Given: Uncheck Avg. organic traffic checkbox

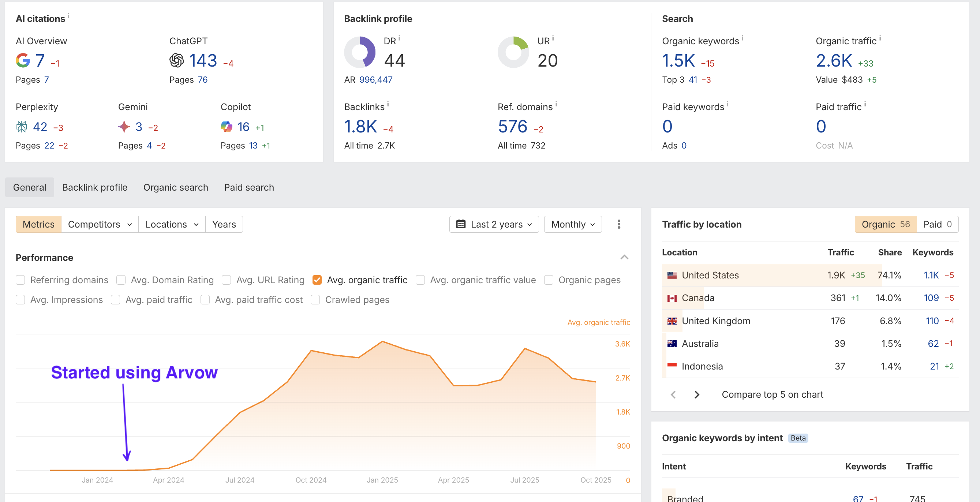Looking at the screenshot, I should [317, 280].
